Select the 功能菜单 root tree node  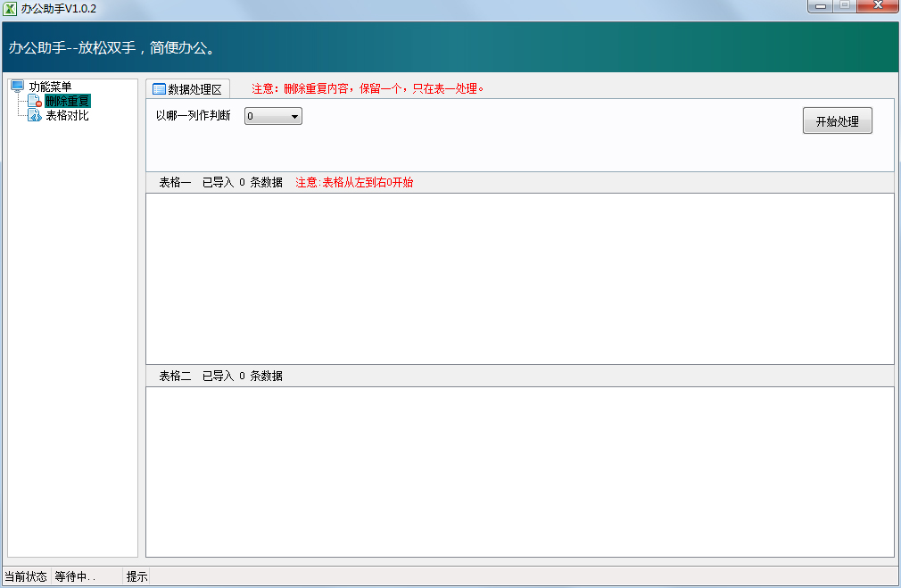coord(51,87)
